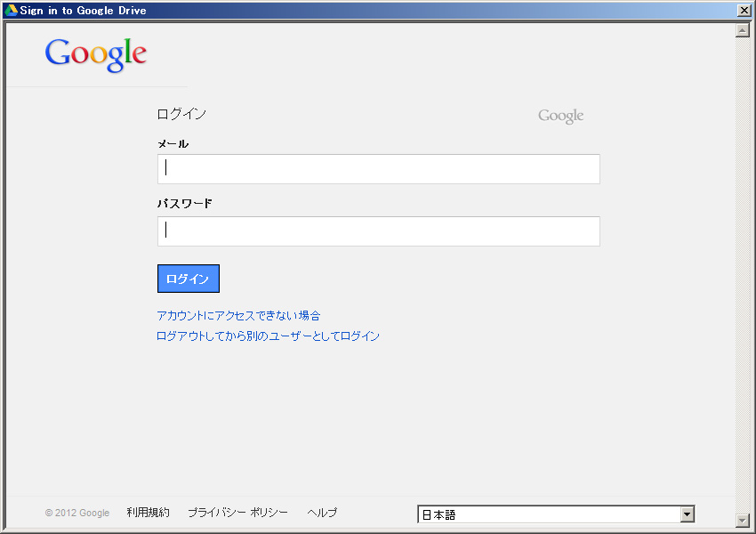Click the vertical scrollbar track
Viewport: 756px width, 534px height.
pos(743,267)
